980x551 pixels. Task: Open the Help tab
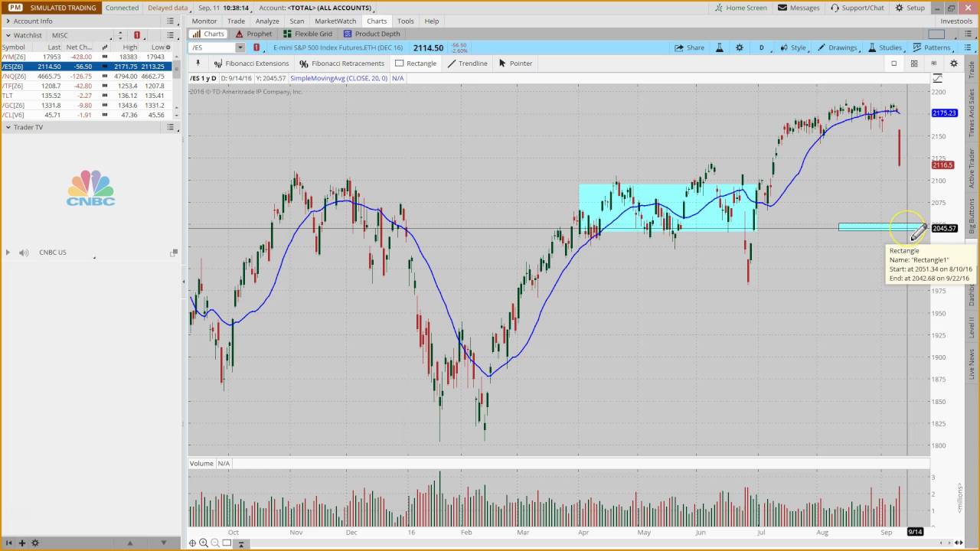pyautogui.click(x=432, y=21)
